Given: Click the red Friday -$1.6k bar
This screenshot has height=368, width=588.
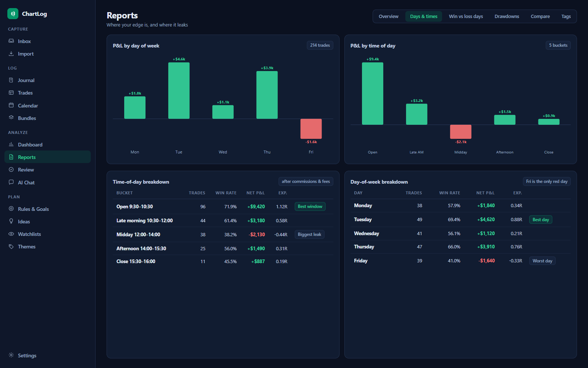Looking at the screenshot, I should pos(311,129).
